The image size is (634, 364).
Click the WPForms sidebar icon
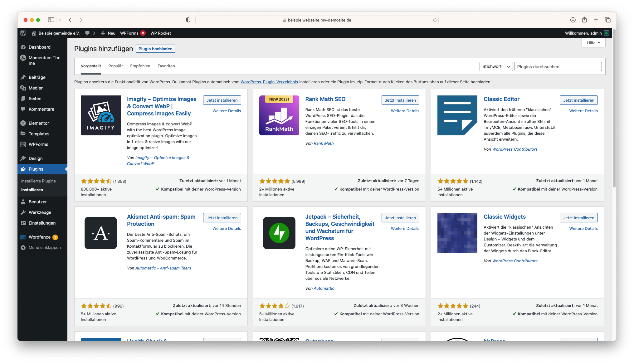pos(23,144)
